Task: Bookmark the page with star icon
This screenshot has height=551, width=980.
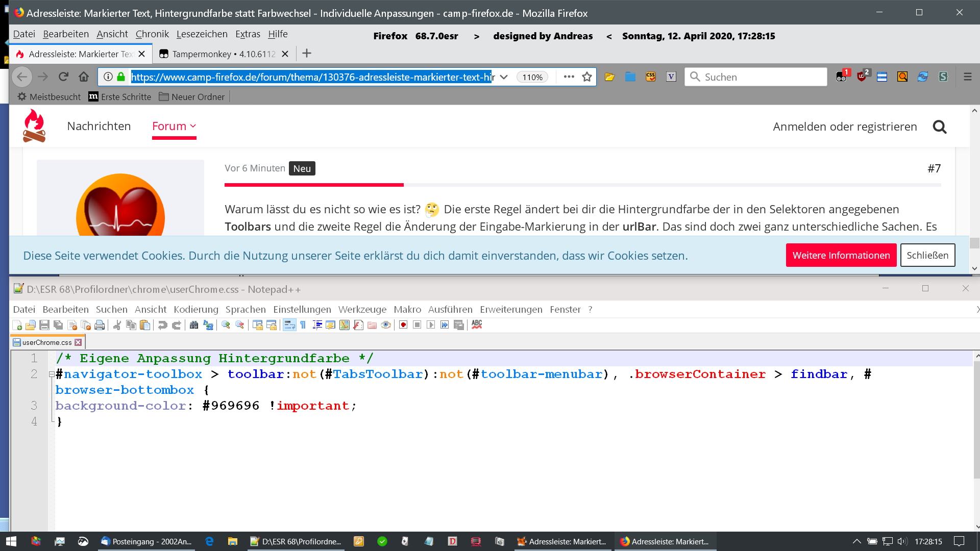Action: [x=587, y=77]
